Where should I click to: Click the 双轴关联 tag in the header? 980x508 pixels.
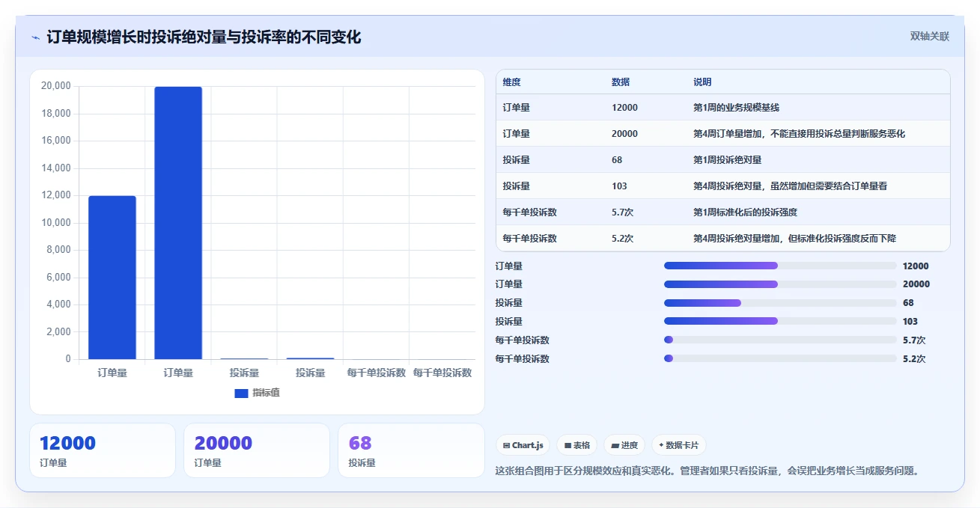coord(929,37)
